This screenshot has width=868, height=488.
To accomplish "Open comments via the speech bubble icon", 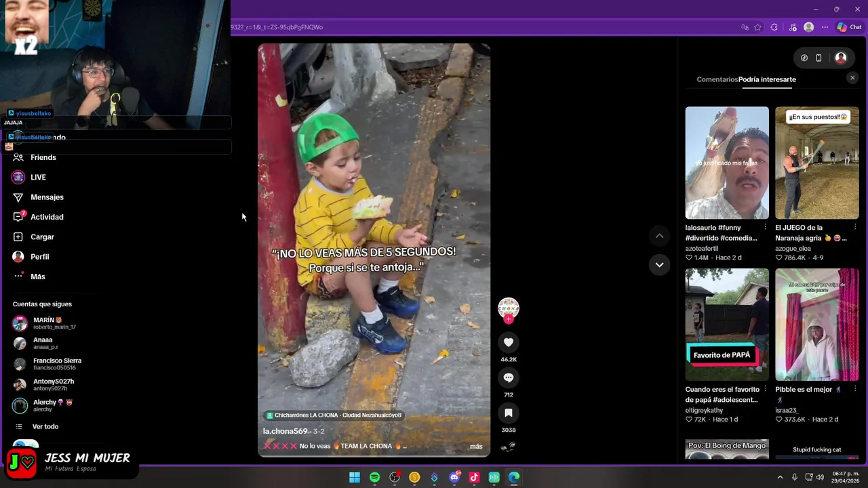I will pos(509,378).
